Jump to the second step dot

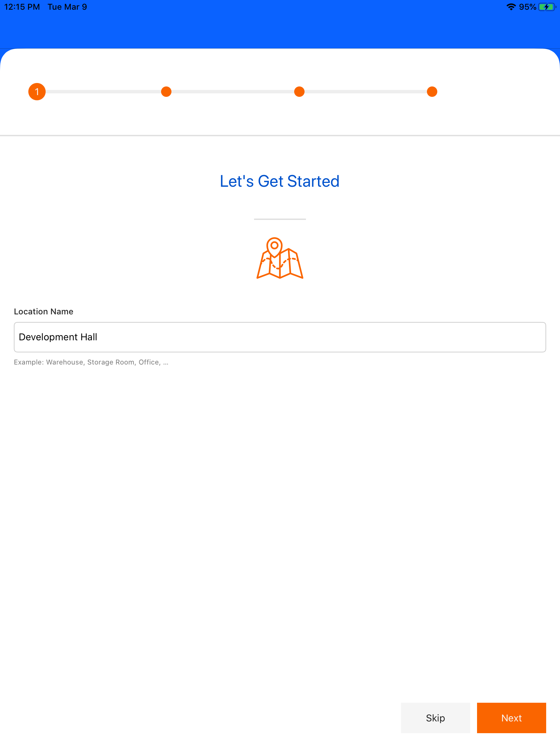click(166, 92)
